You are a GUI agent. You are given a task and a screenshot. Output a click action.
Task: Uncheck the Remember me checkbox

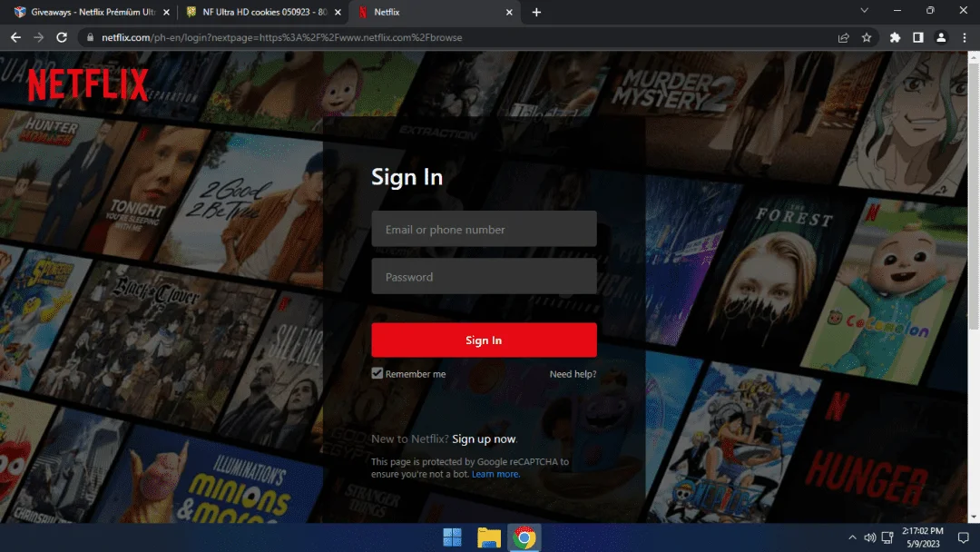[x=377, y=373]
